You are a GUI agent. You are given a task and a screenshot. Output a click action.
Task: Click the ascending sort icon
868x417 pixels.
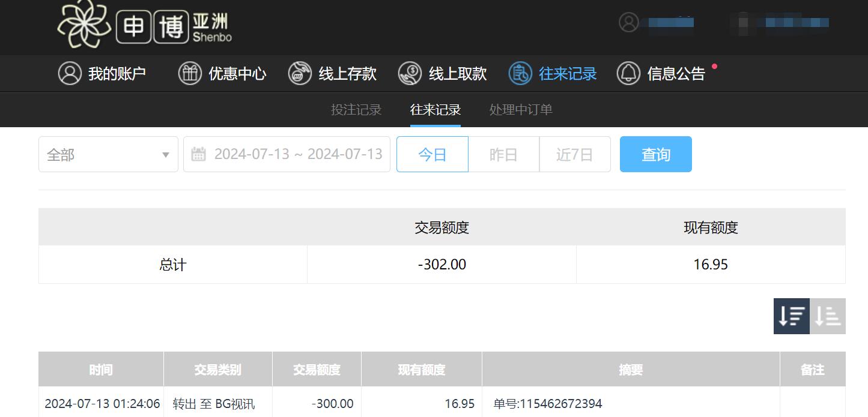(828, 316)
